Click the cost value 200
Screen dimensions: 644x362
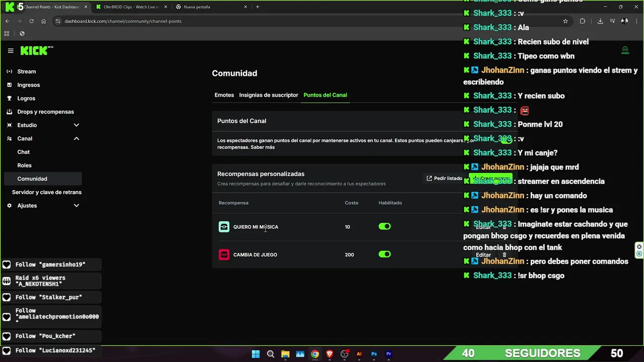coord(349,254)
